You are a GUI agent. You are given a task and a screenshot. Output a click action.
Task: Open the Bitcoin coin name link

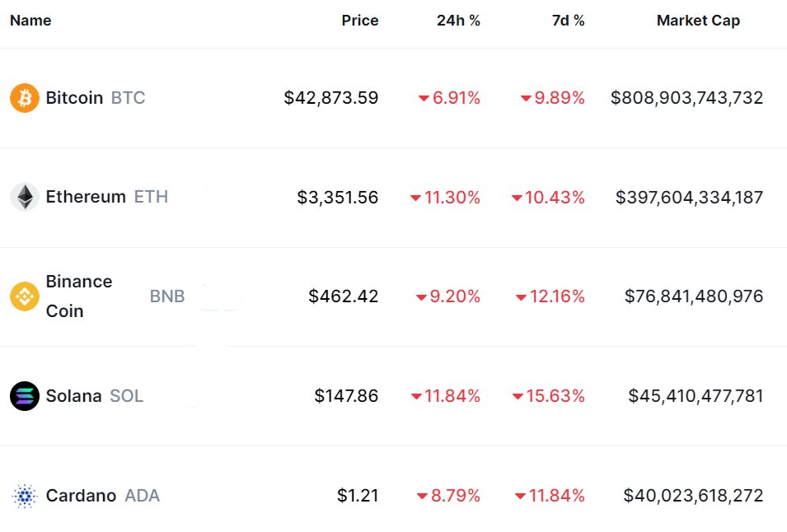coord(74,98)
